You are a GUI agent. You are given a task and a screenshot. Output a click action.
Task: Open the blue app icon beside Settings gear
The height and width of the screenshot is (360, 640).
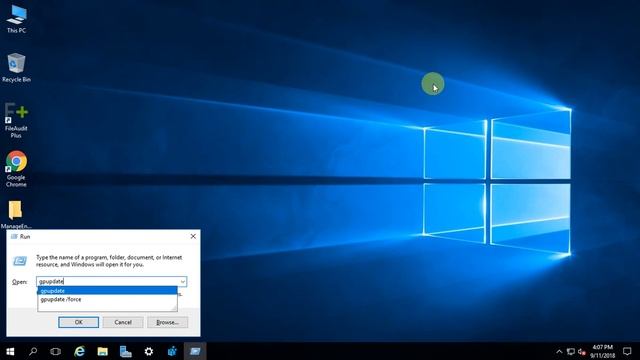point(172,351)
